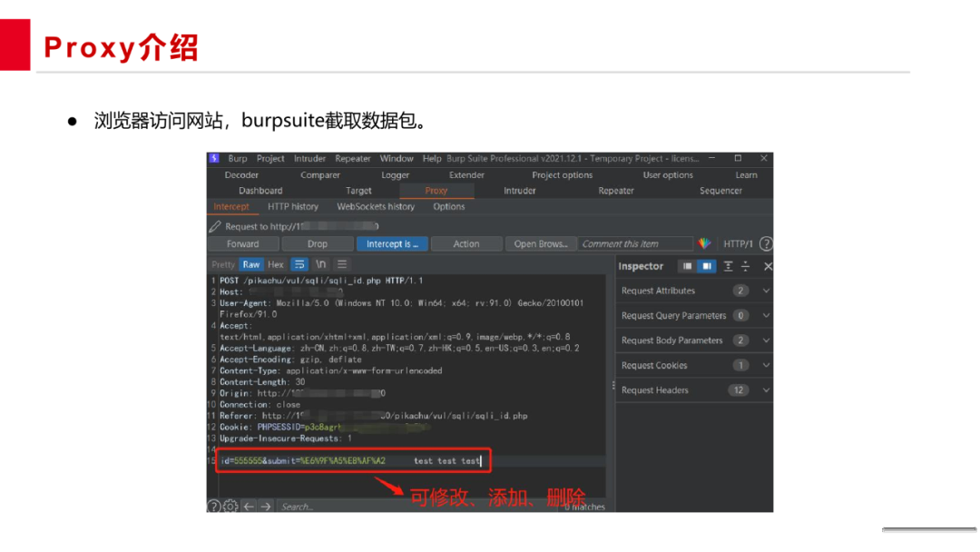Open the highlight color picker rainbow icon
The width and height of the screenshot is (980, 552).
704,244
